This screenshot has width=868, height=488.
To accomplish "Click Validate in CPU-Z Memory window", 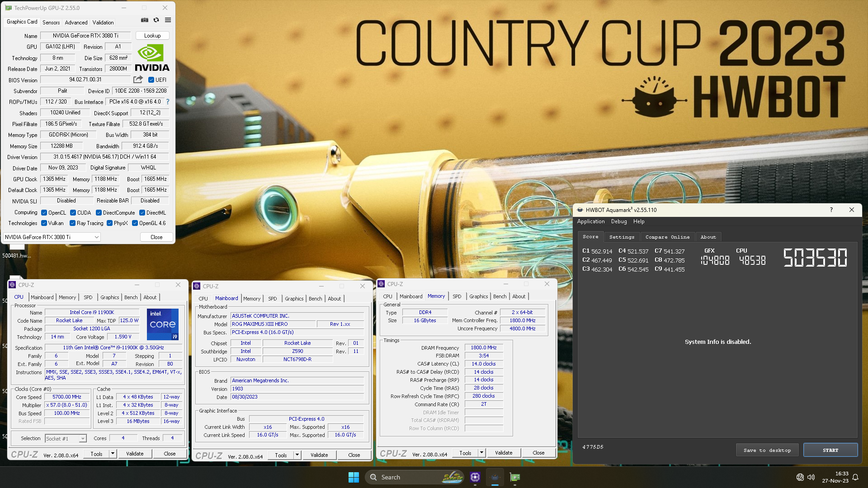I will click(504, 453).
